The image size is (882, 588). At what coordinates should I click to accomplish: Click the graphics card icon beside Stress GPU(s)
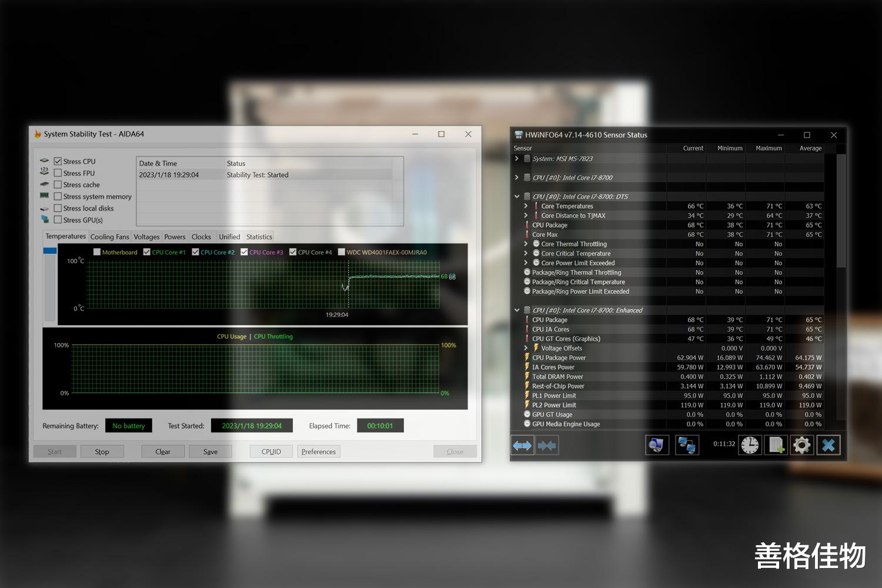(45, 219)
